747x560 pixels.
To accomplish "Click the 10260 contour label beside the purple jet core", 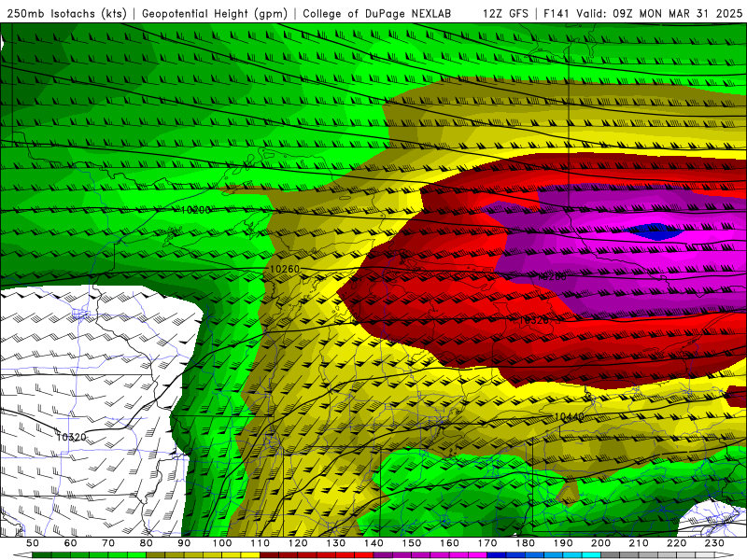I will coord(552,276).
